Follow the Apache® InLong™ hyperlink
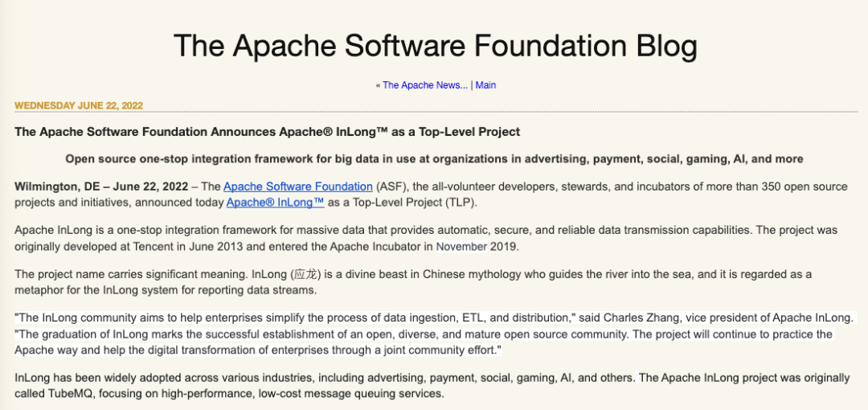Image resolution: width=868 pixels, height=410 pixels. point(275,203)
